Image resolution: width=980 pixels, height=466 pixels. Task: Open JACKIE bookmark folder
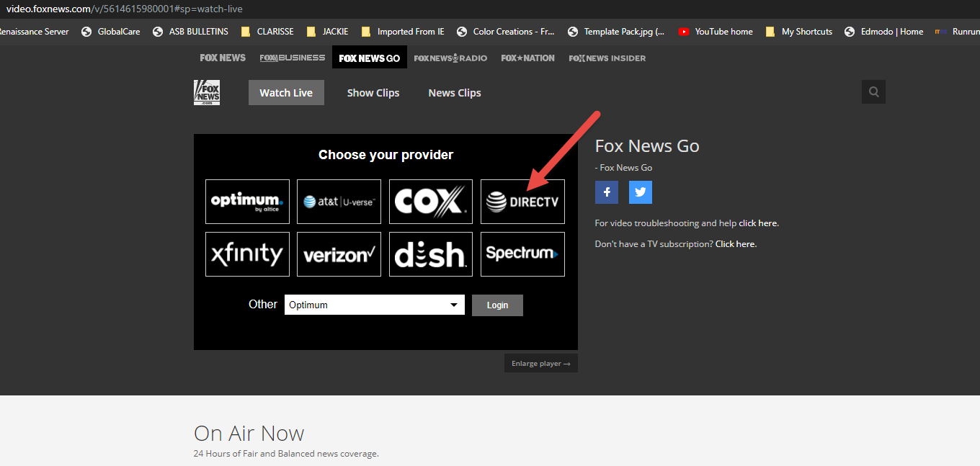(x=327, y=32)
